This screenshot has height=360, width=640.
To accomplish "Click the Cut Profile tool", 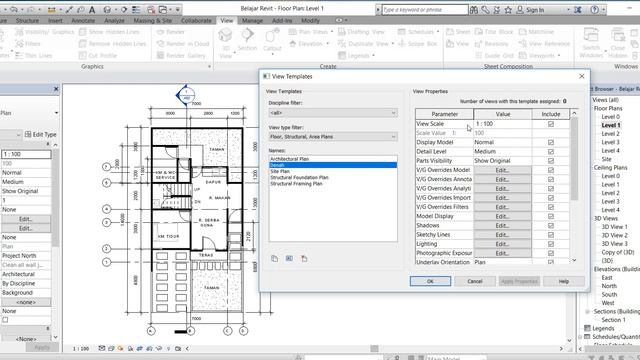I will coord(98,56).
